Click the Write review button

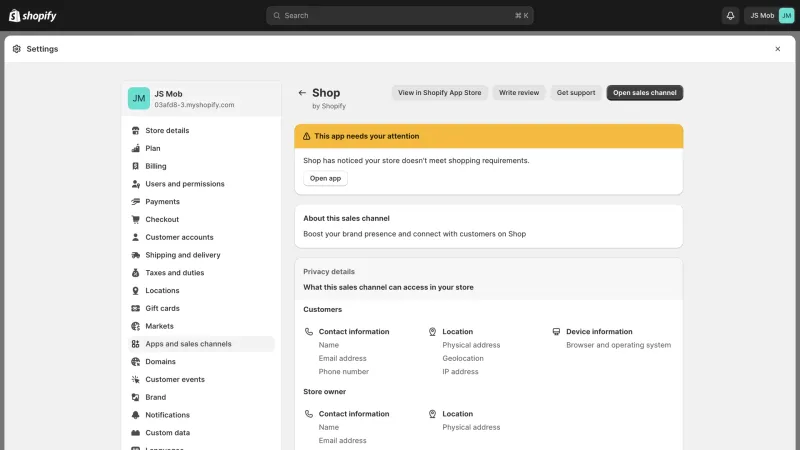point(519,93)
